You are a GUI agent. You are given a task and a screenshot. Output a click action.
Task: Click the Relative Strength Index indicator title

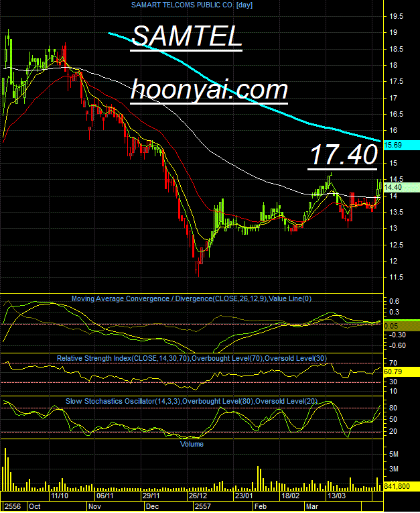coord(192,358)
